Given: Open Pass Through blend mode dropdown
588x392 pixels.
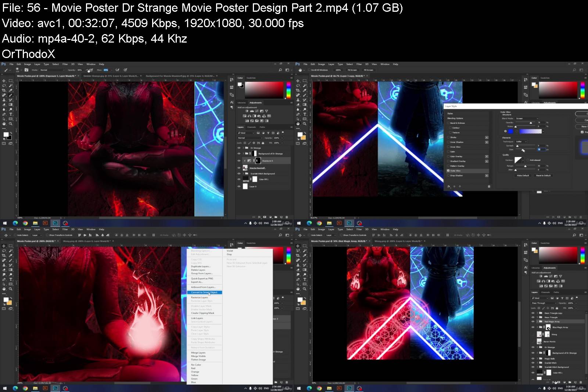Looking at the screenshot, I should (544, 303).
